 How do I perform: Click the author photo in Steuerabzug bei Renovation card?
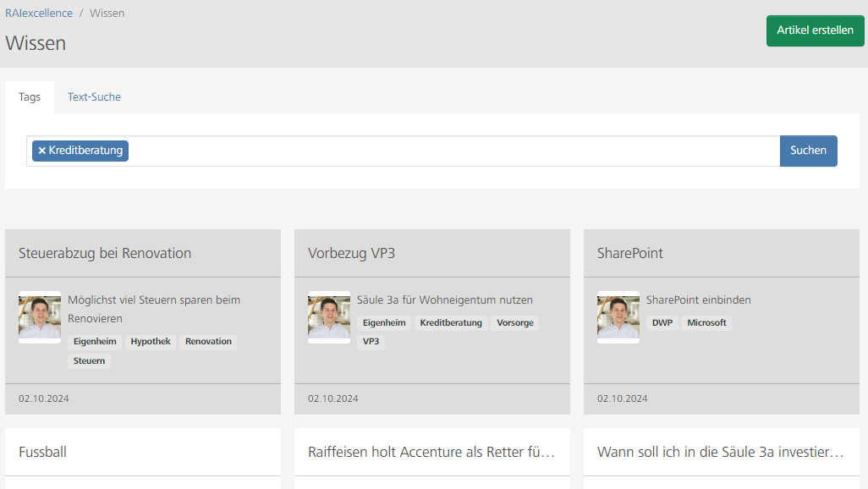point(40,317)
